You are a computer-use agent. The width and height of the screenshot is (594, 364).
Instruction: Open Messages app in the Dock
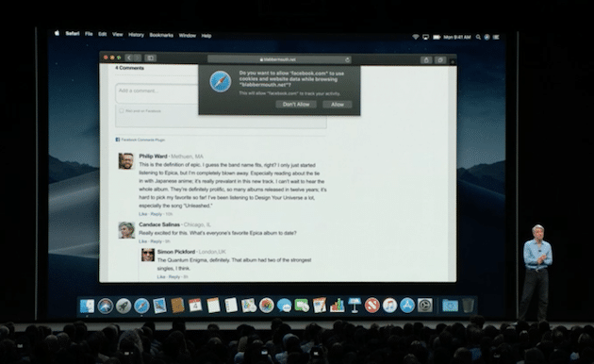[x=284, y=306]
